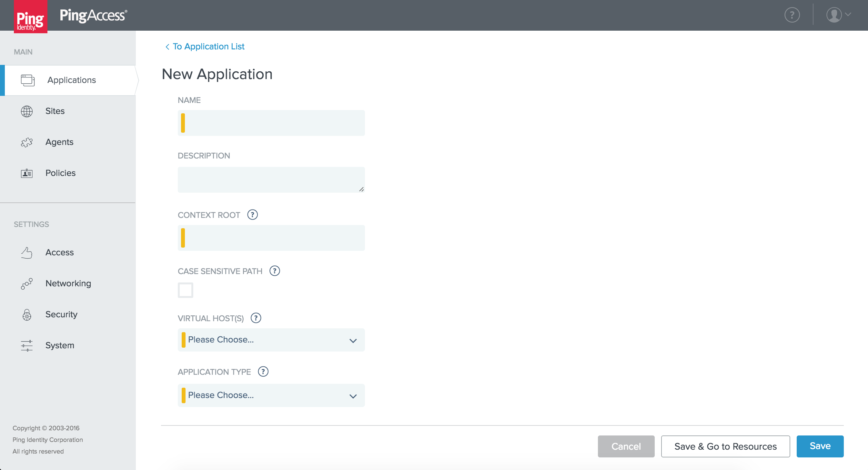
Task: Enable the Case Sensitive Path checkbox
Action: [x=185, y=290]
